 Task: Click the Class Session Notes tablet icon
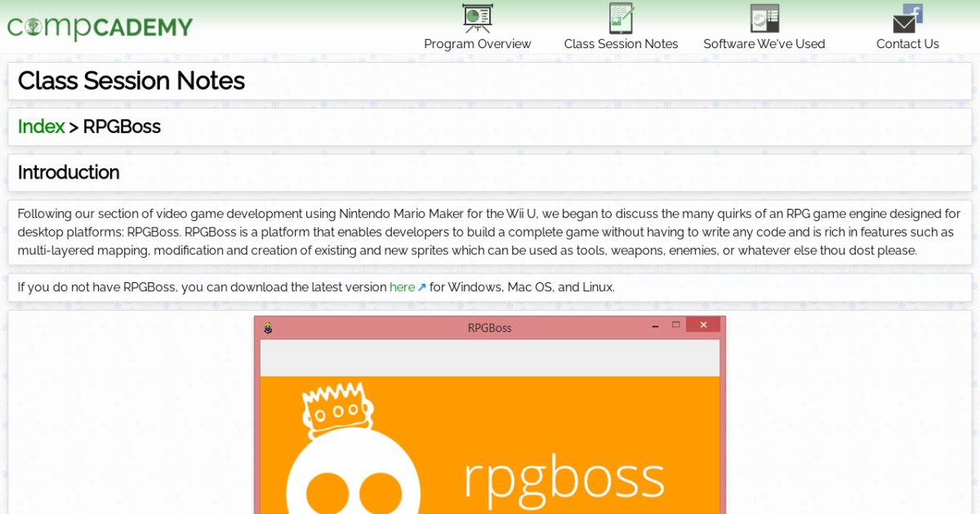(x=621, y=18)
